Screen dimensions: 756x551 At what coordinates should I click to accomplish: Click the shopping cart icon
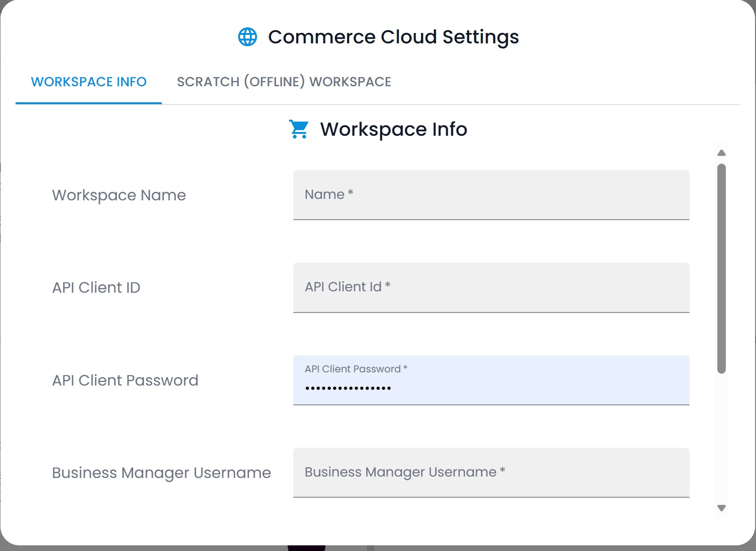coord(299,129)
